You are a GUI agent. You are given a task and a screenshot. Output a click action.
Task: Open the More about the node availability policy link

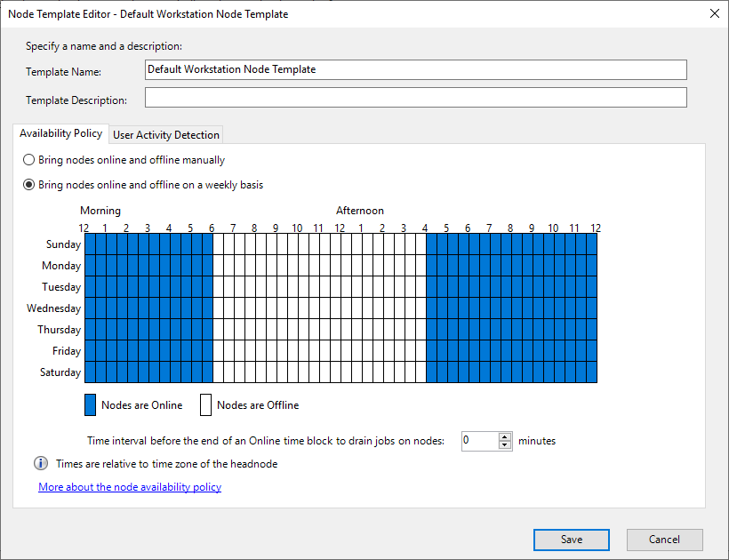point(130,487)
